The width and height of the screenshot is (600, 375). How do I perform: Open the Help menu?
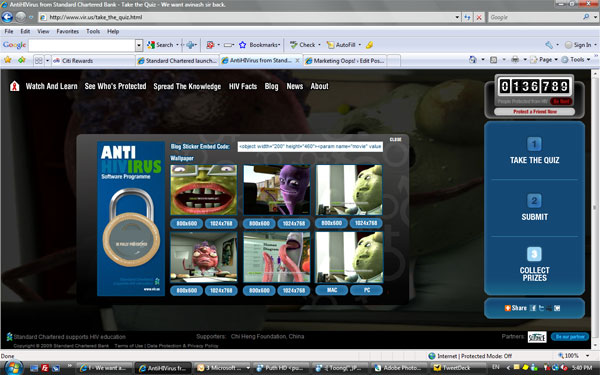coord(113,31)
